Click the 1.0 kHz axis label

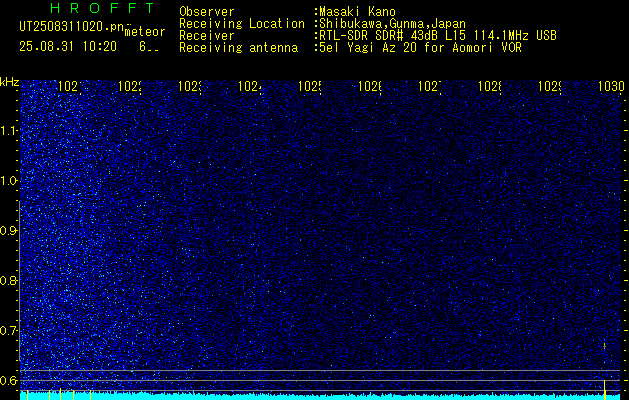point(10,181)
